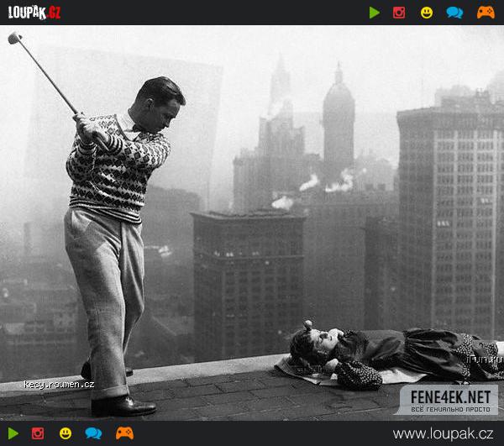Click the blue chat bubbles icon in footer
This screenshot has width=504, height=446.
point(93,433)
